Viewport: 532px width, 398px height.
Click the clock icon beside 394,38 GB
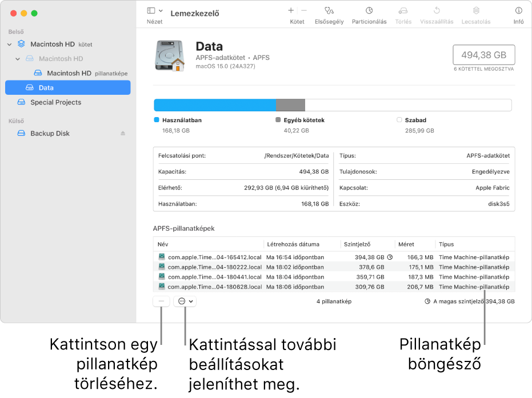tap(390, 257)
